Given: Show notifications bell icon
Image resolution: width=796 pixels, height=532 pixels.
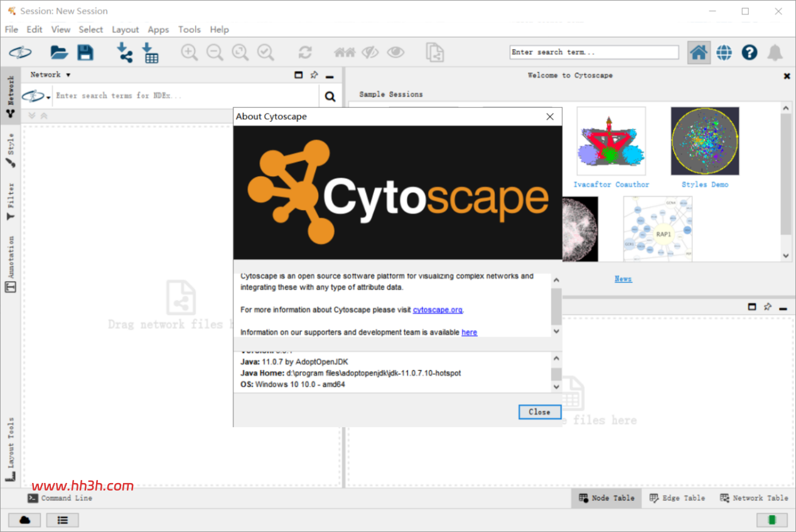Looking at the screenshot, I should tap(775, 52).
